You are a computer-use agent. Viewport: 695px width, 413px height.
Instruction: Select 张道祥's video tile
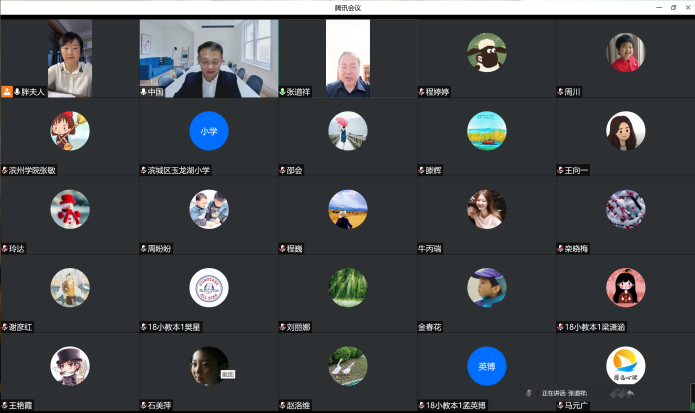[347, 58]
